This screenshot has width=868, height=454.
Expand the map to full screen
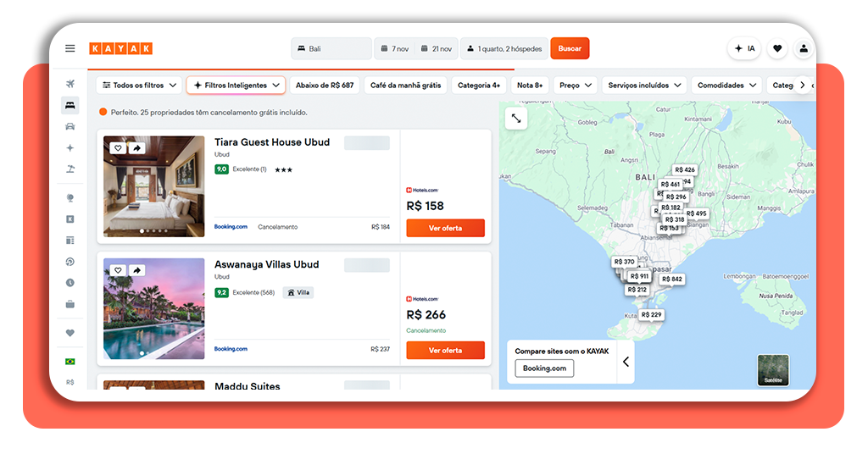(x=516, y=119)
